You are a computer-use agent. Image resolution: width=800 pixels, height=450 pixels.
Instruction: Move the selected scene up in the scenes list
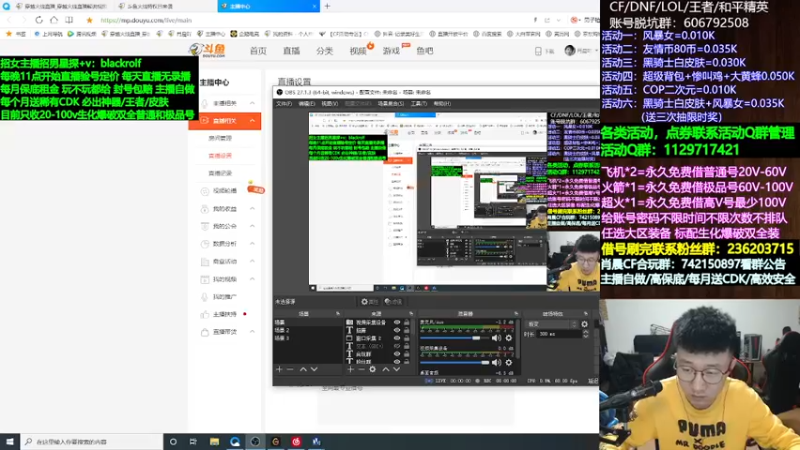(x=303, y=369)
